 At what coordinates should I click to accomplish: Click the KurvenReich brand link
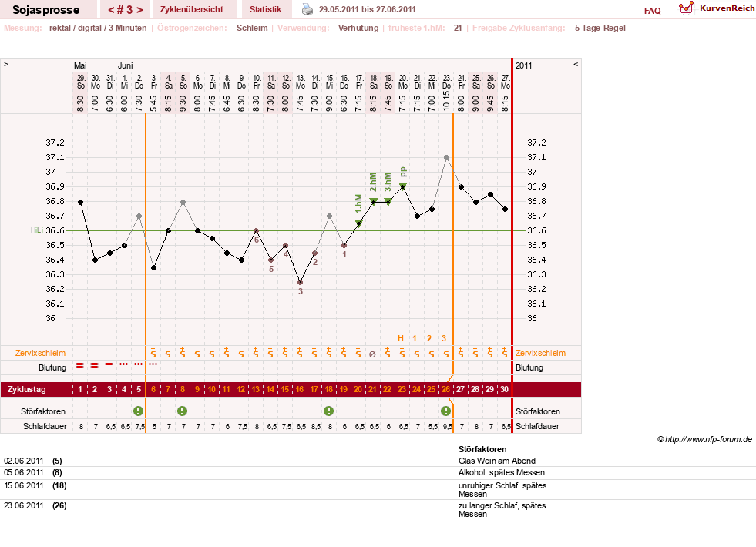[727, 8]
